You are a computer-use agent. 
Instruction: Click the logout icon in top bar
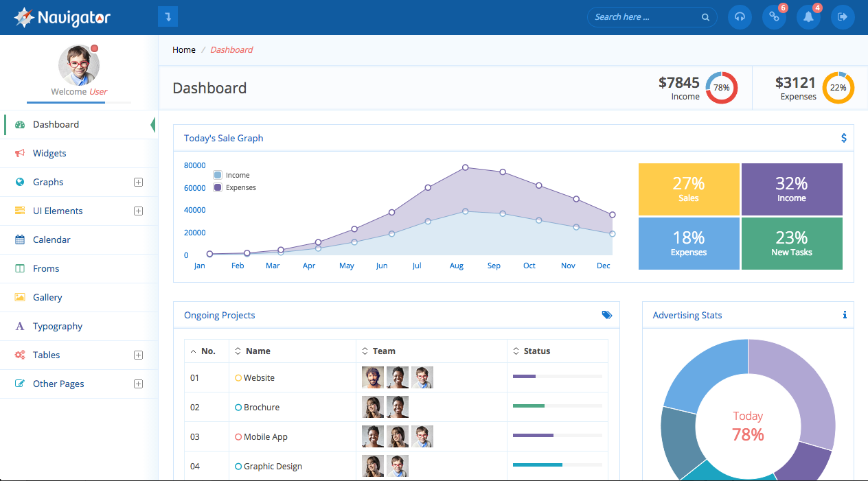click(843, 17)
